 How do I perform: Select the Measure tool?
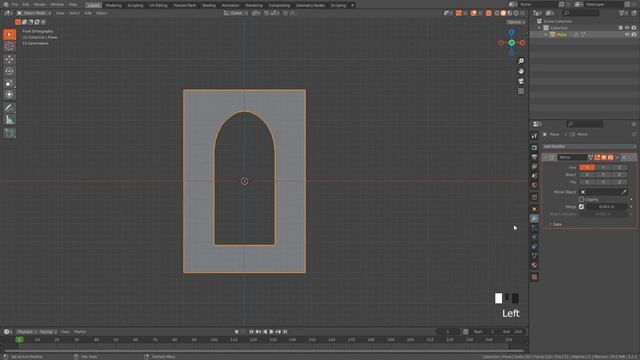pyautogui.click(x=9, y=120)
